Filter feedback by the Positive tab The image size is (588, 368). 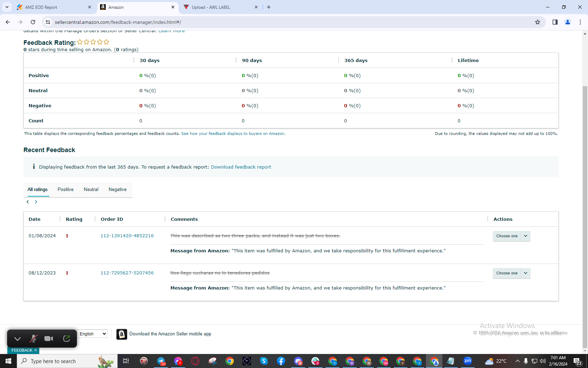tap(66, 190)
